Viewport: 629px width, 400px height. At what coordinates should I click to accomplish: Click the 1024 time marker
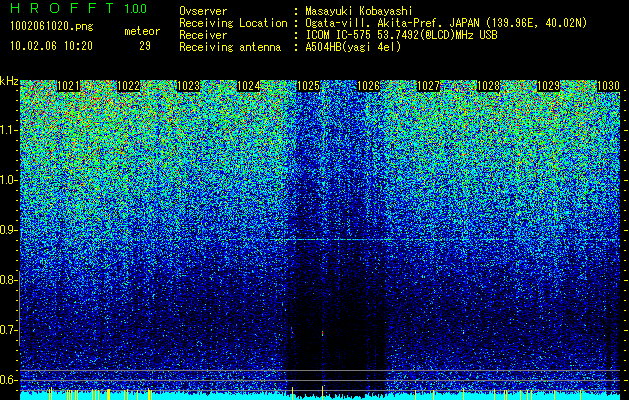click(x=249, y=86)
